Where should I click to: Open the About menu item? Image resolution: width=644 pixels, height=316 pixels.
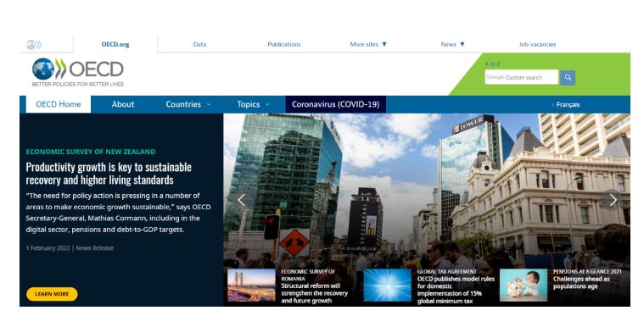123,104
